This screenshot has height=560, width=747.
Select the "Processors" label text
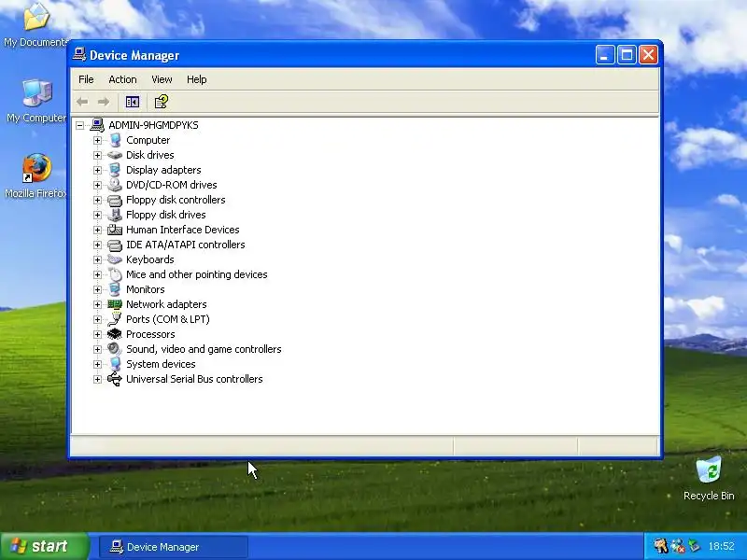tap(150, 334)
